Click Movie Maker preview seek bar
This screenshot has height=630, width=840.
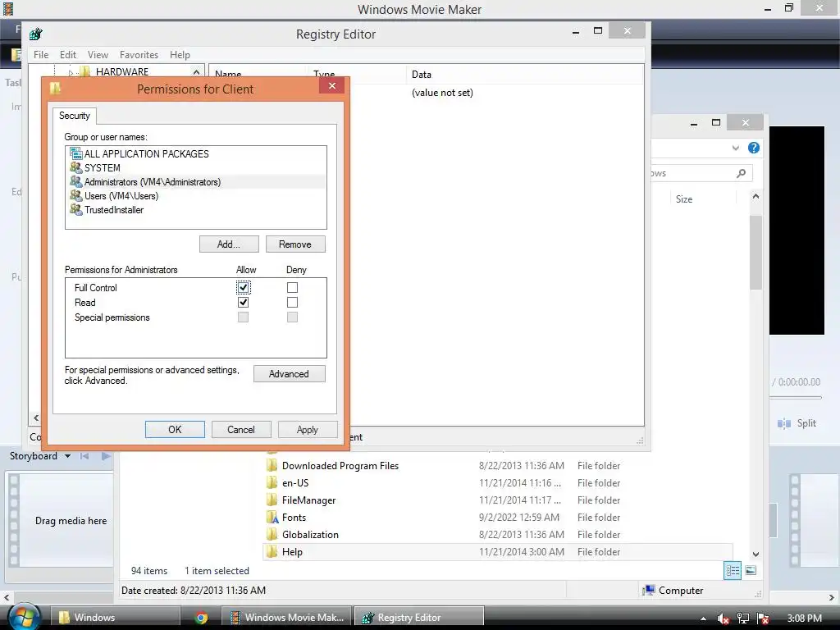click(x=796, y=398)
